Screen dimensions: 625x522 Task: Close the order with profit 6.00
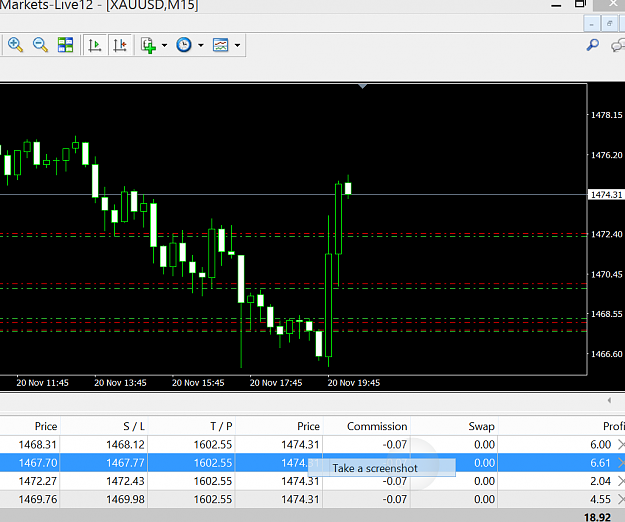pos(621,444)
